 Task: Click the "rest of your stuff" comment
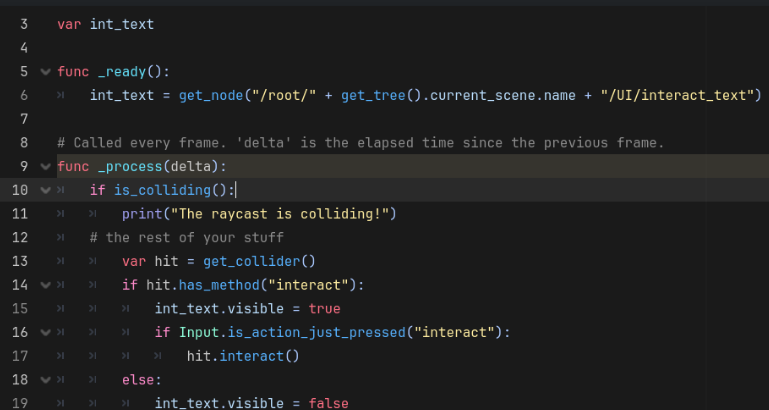pos(187,238)
